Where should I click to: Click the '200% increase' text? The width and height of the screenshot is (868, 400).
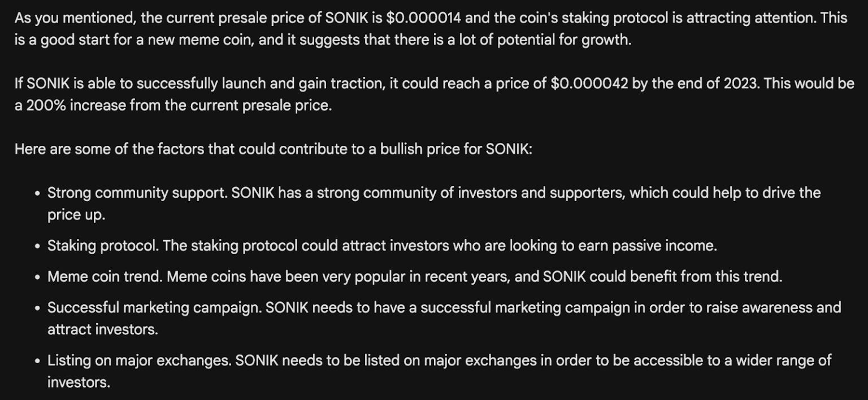76,106
